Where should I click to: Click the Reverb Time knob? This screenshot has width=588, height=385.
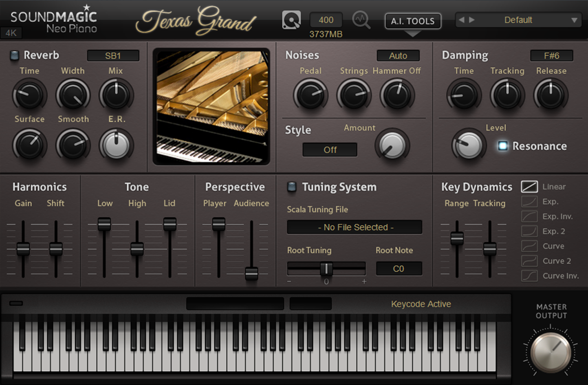(x=30, y=95)
